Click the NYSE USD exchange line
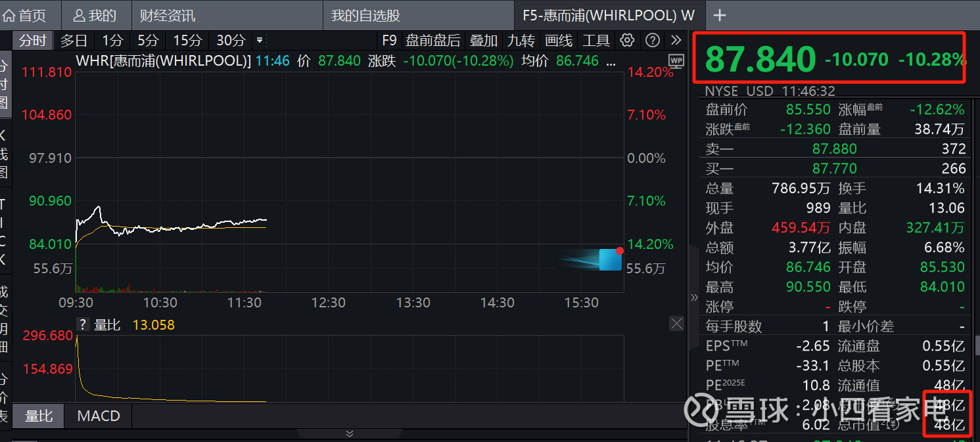This screenshot has height=442, width=980. (x=770, y=91)
